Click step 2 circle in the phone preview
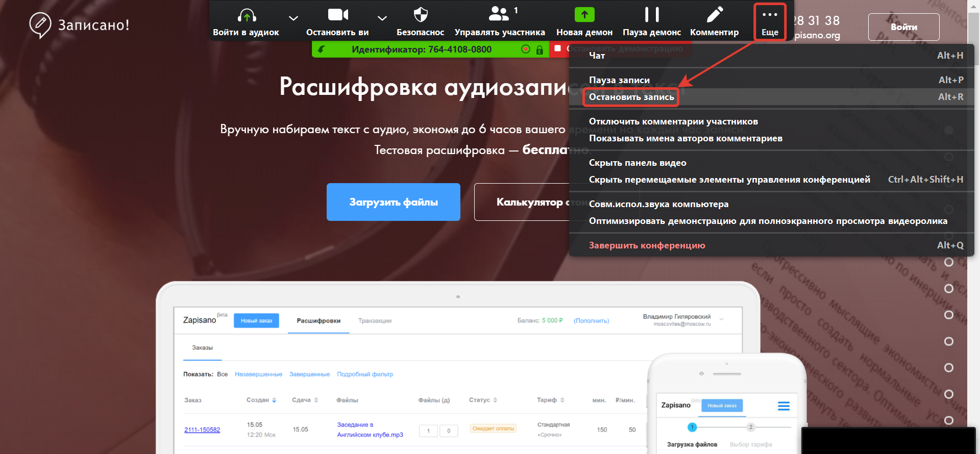This screenshot has width=980, height=454. coord(750,427)
